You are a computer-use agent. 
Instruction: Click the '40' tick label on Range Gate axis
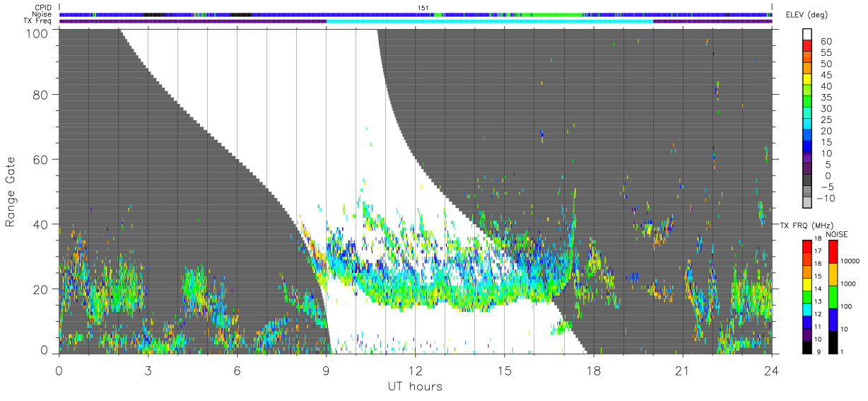click(42, 224)
